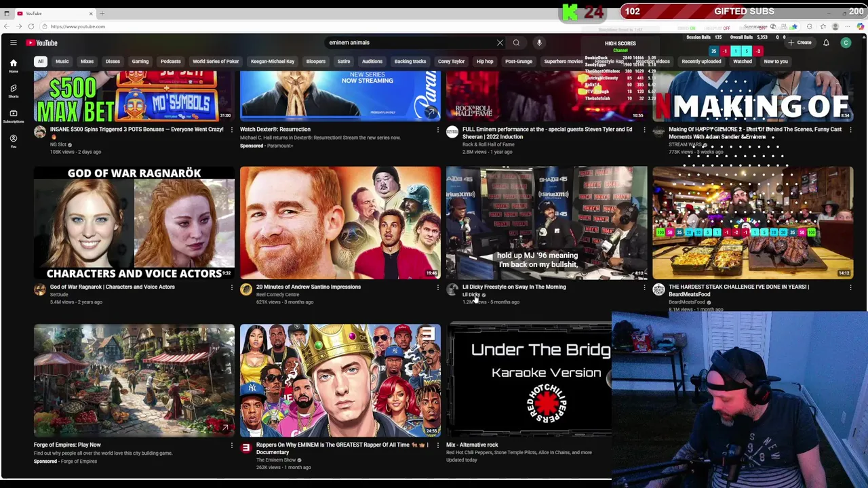868x488 pixels.
Task: Select the All filter chip
Action: (40, 62)
